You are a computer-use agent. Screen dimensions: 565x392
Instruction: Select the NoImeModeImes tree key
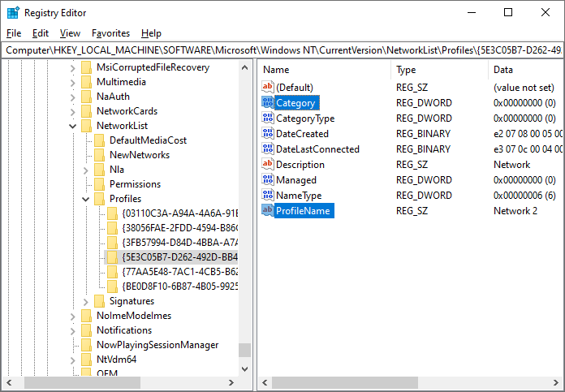[x=134, y=316]
